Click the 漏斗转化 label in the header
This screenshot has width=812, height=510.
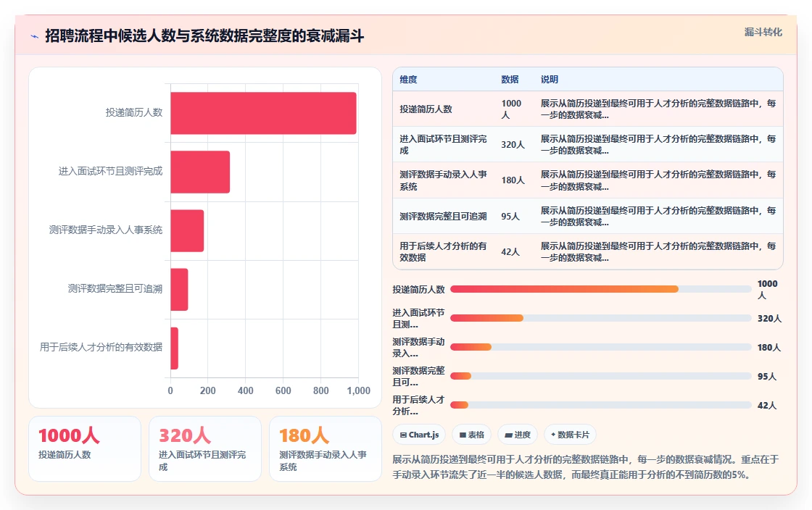click(763, 32)
